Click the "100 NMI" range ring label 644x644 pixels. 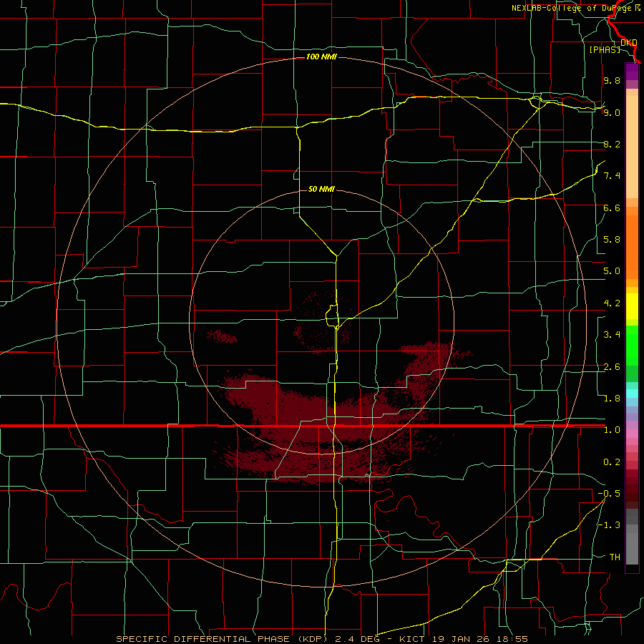[321, 57]
